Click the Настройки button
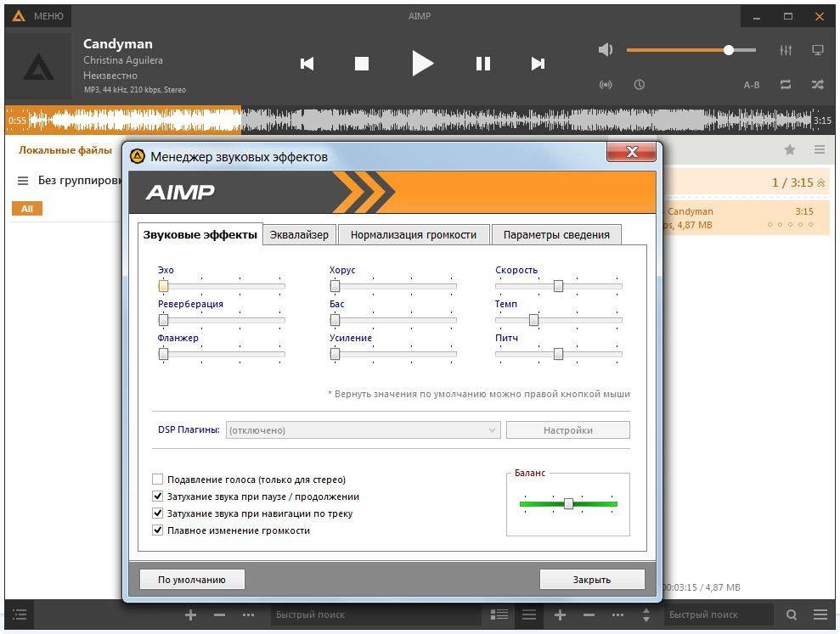The width and height of the screenshot is (840, 634). coord(568,430)
